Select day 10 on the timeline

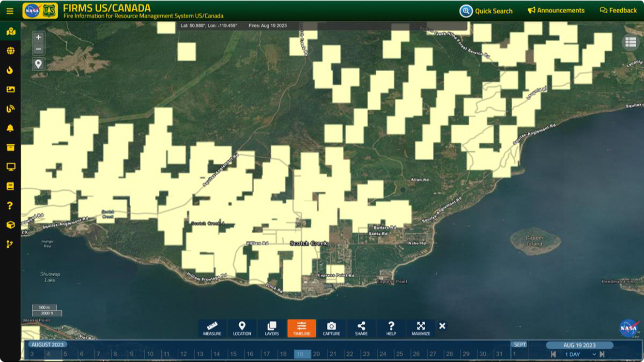coord(150,354)
